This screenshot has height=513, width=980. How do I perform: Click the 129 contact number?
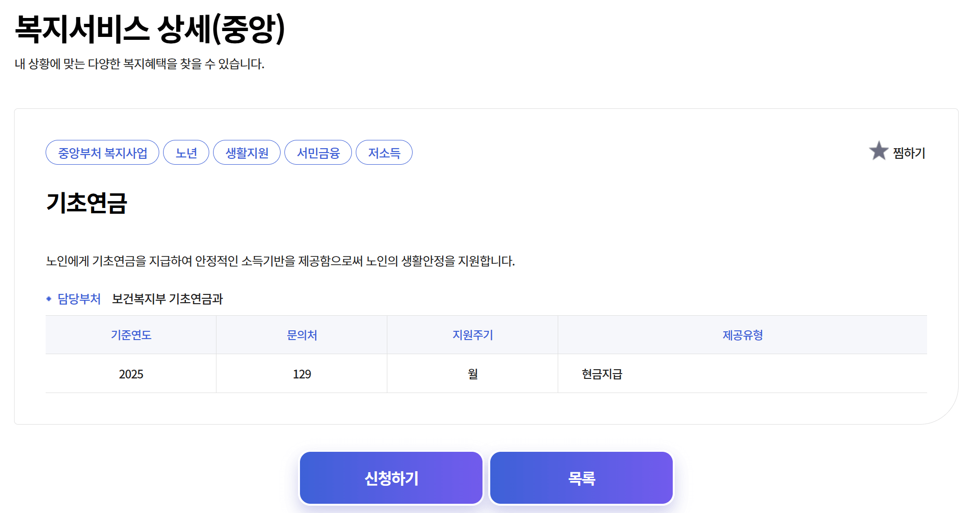click(x=301, y=374)
